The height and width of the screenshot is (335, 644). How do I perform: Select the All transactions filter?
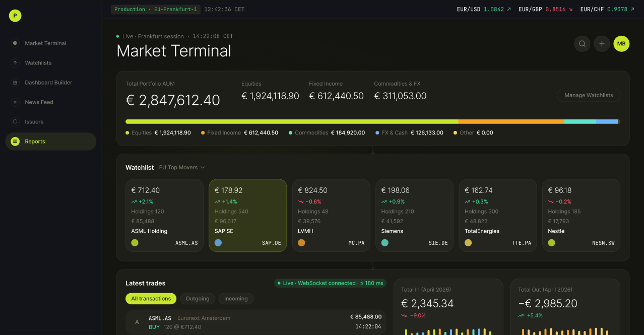(x=151, y=299)
